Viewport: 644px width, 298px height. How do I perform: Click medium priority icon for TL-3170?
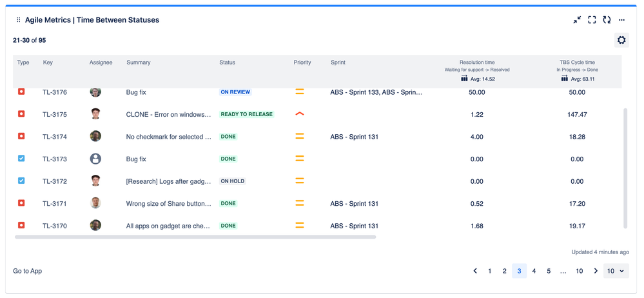click(300, 225)
